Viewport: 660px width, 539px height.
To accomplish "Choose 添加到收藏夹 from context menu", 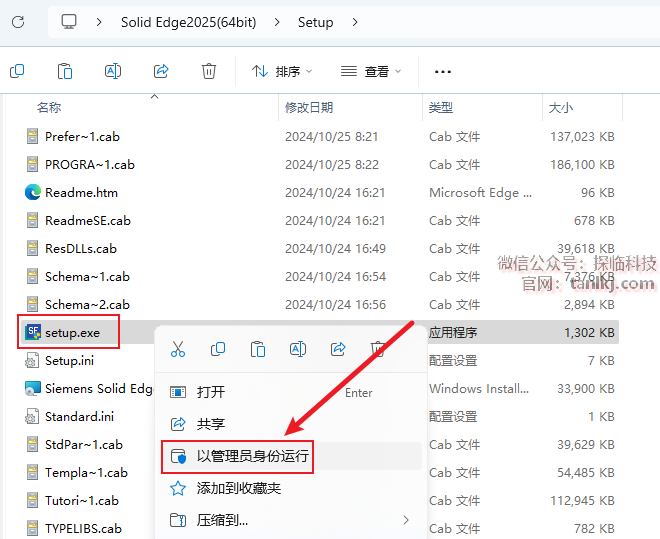I will click(291, 488).
